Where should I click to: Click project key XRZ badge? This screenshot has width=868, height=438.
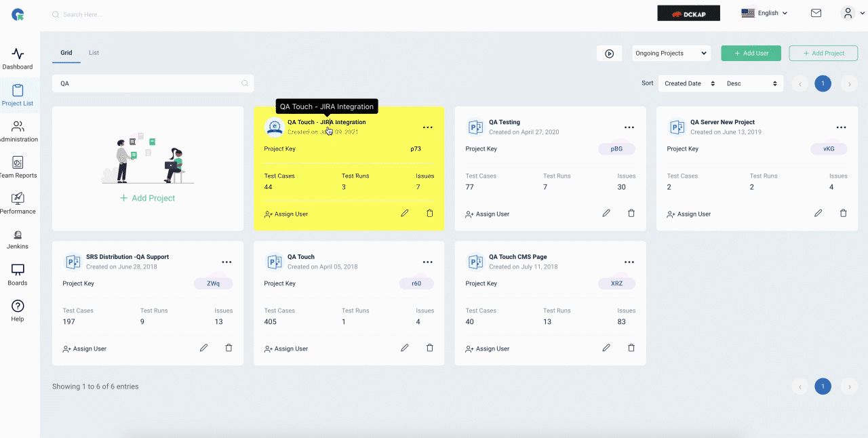click(x=616, y=283)
